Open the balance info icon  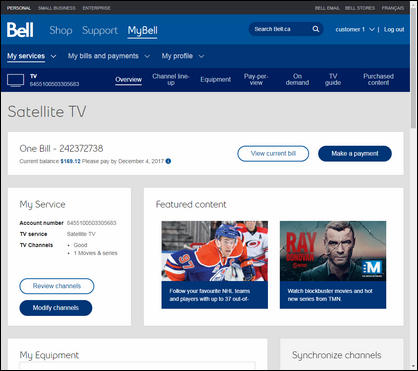[168, 161]
